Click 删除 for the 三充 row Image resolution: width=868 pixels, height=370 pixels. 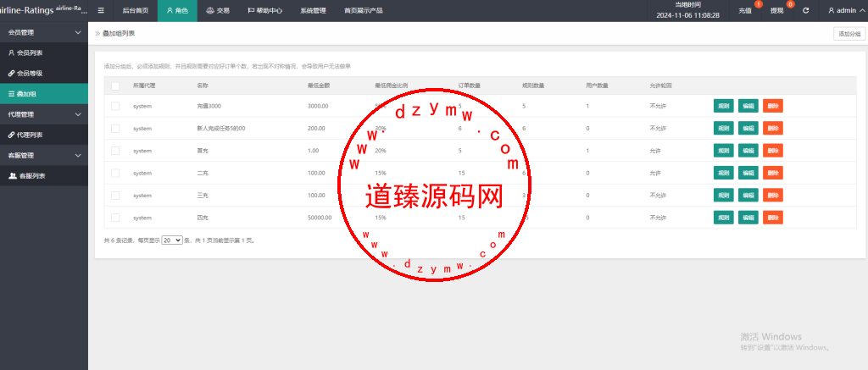[773, 196]
